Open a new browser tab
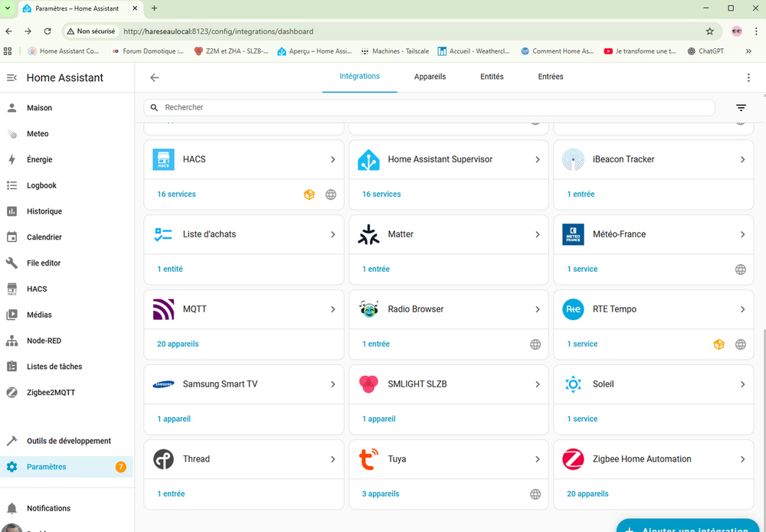Screen dimensions: 766x532 click(x=155, y=8)
